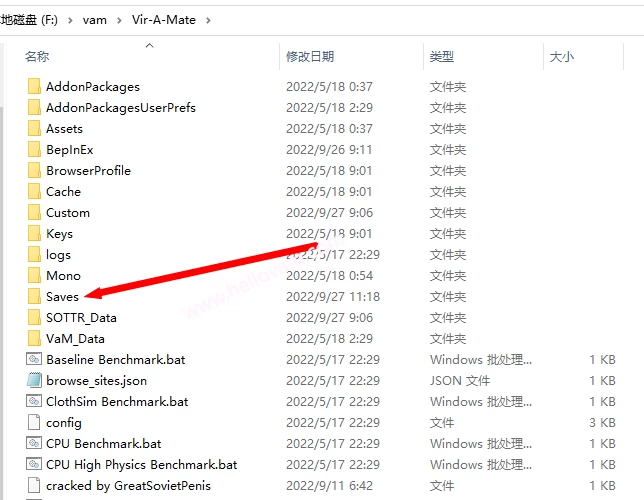
Task: Select the SOTTR_Data folder name
Action: tap(81, 317)
